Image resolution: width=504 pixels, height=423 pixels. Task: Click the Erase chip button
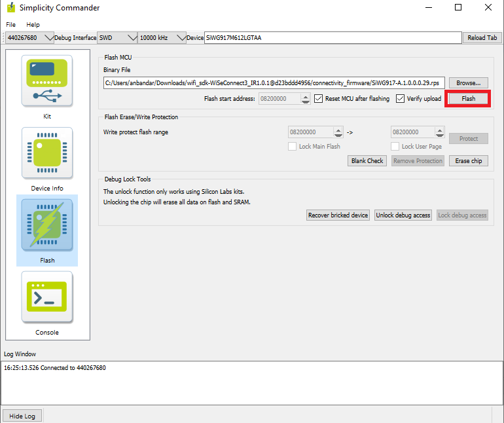coord(468,160)
